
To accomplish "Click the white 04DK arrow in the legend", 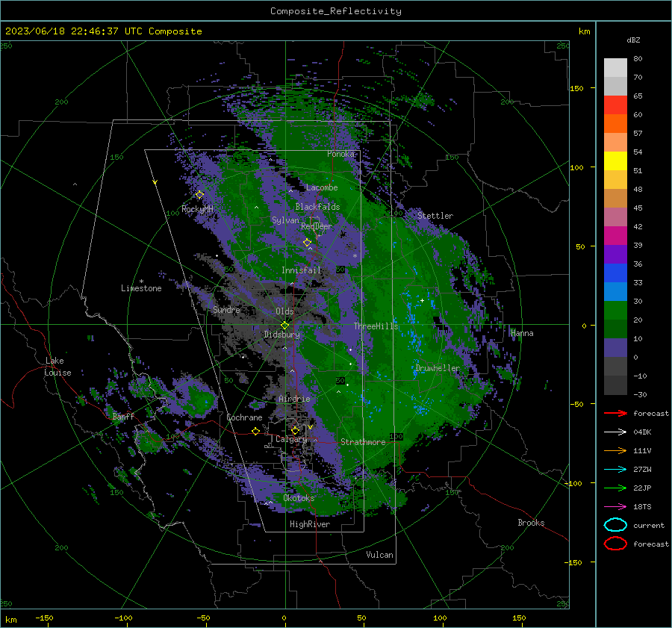I will click(615, 432).
